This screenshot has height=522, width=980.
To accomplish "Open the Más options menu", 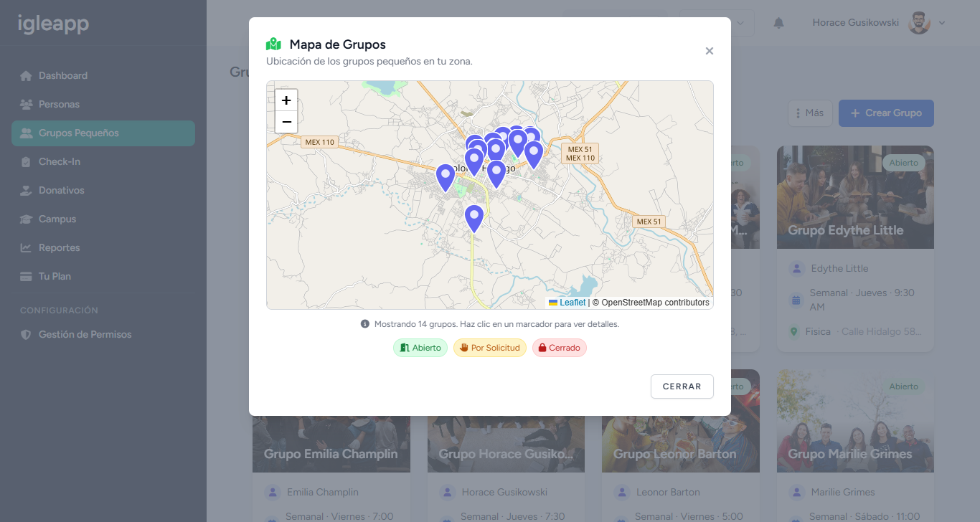I will click(x=810, y=113).
